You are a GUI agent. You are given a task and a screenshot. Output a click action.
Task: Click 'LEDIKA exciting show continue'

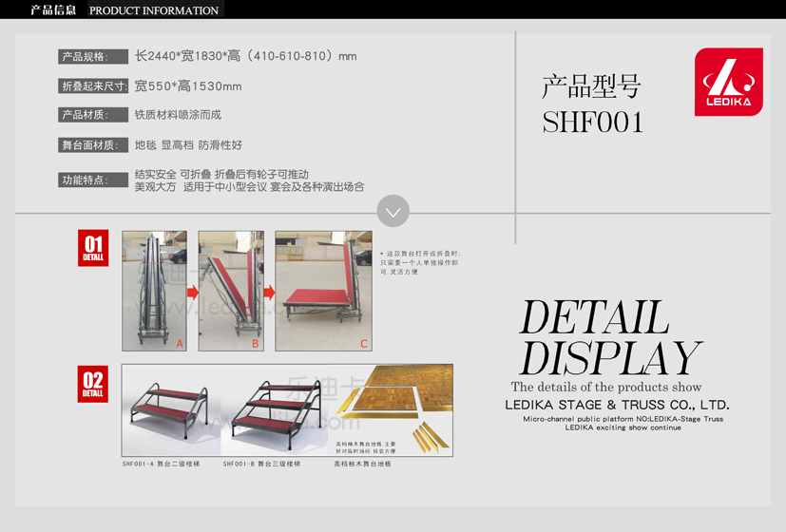click(x=623, y=427)
